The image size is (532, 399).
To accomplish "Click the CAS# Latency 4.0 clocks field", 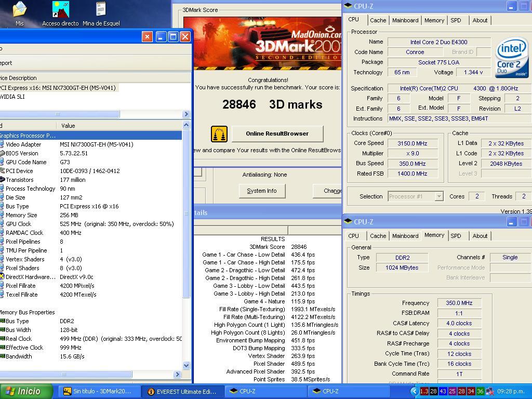I will pos(459,323).
